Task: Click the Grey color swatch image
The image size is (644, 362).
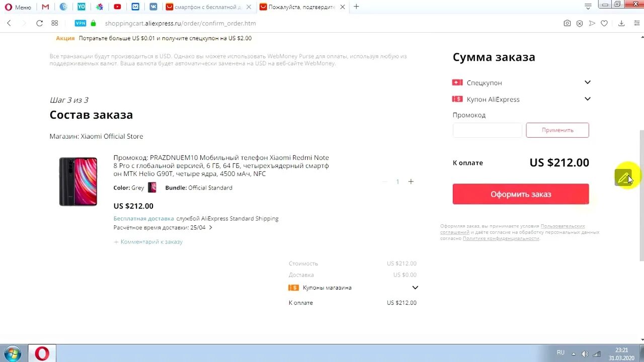Action: 152,188
